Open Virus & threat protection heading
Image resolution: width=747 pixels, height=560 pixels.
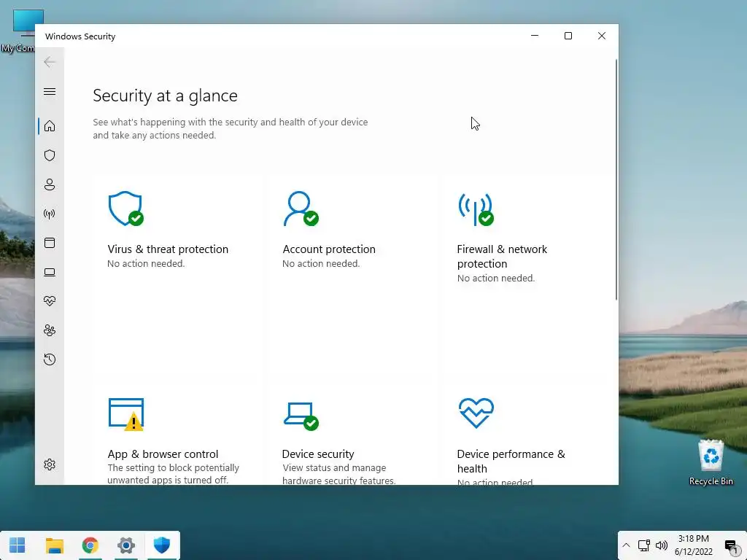[x=168, y=249]
